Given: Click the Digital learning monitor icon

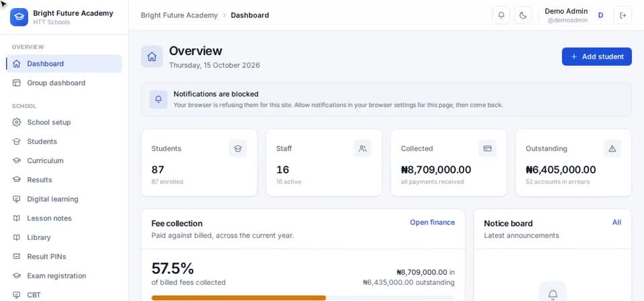Looking at the screenshot, I should pos(16,199).
